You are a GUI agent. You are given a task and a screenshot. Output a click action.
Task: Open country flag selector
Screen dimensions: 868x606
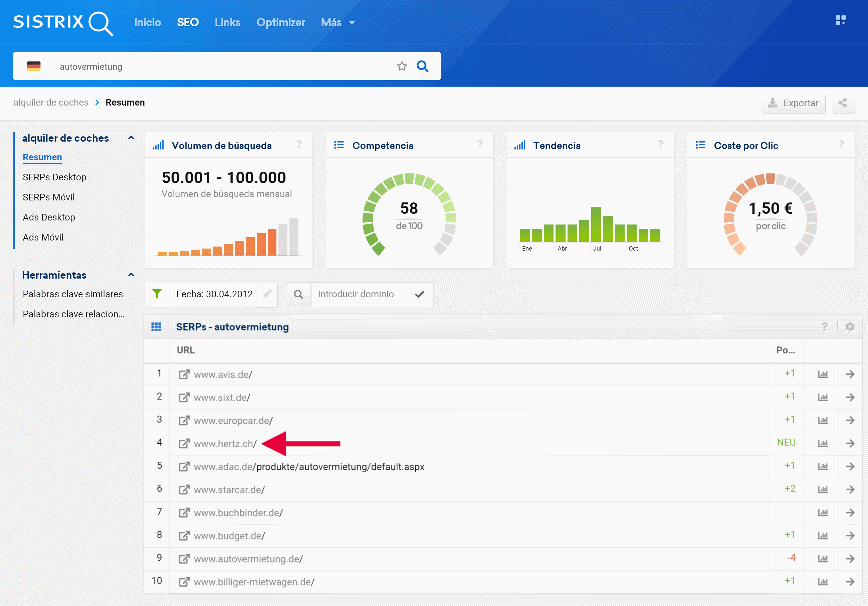(34, 66)
